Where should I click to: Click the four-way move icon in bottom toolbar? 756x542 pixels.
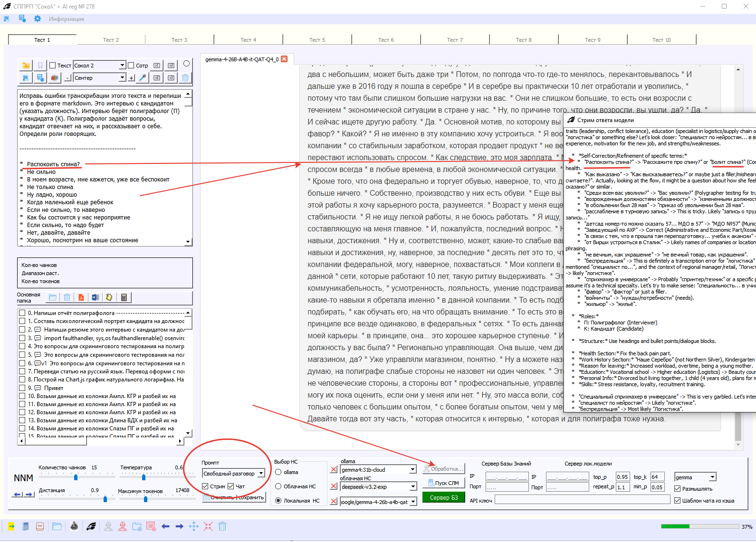pyautogui.click(x=194, y=526)
